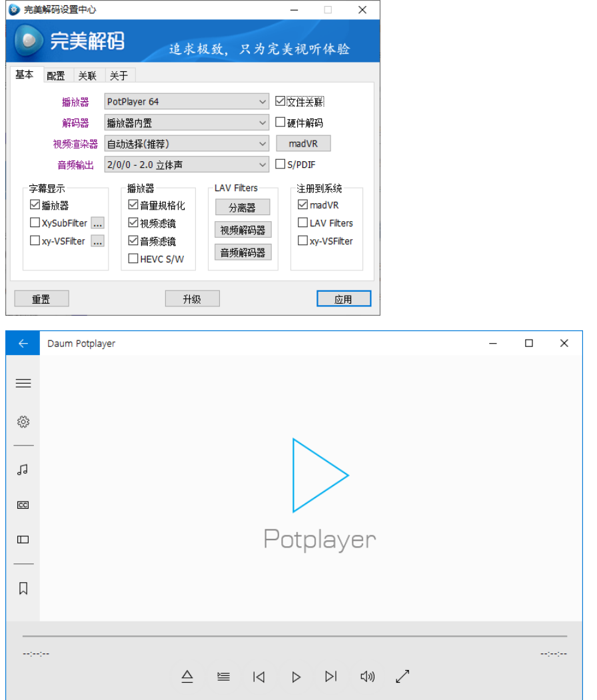Image resolution: width=597 pixels, height=700 pixels.
Task: Toggle madVR checkbox under 注册到系统
Action: (x=302, y=204)
